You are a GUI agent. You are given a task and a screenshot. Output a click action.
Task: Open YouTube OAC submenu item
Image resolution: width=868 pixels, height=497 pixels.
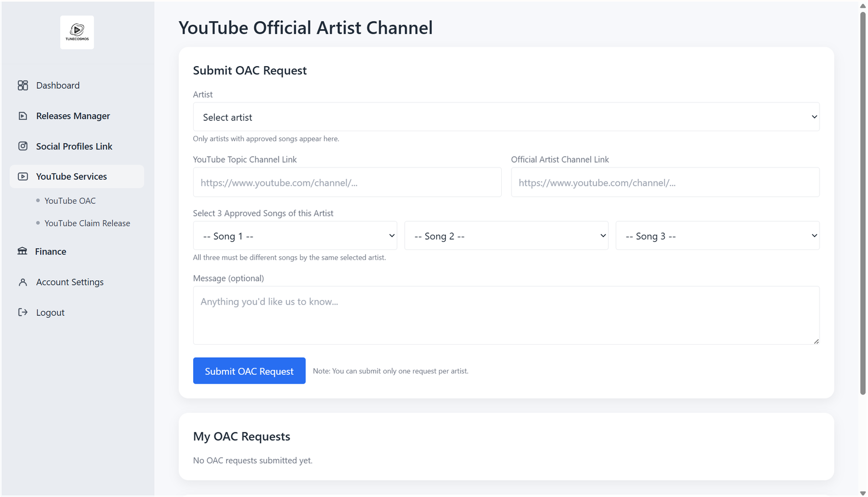70,201
